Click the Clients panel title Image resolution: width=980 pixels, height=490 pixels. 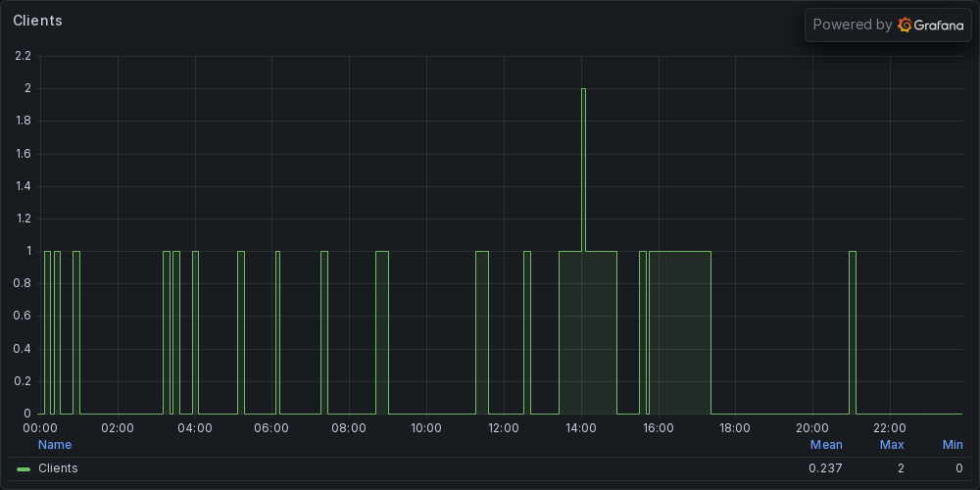tap(37, 21)
